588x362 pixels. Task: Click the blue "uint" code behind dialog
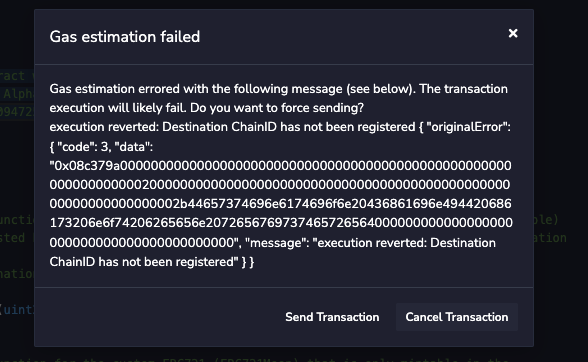point(19,310)
